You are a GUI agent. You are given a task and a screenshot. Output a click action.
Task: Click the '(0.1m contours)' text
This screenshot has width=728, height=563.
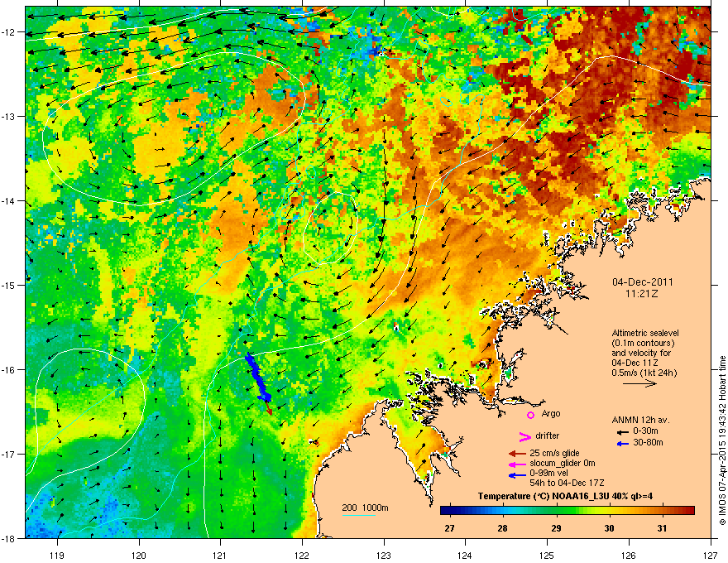[x=643, y=344]
